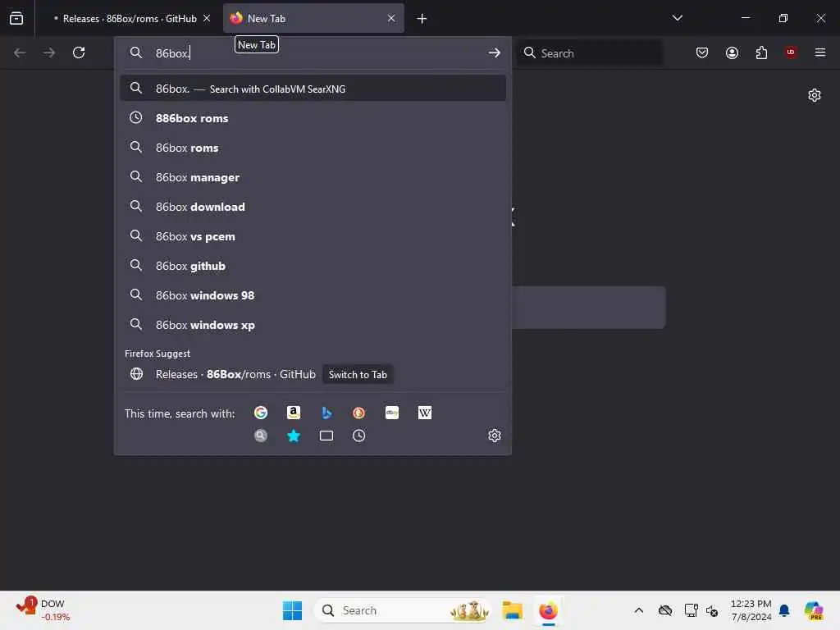Screen dimensions: 840x630
Task: Click Switch to Tab button
Action: pos(358,374)
